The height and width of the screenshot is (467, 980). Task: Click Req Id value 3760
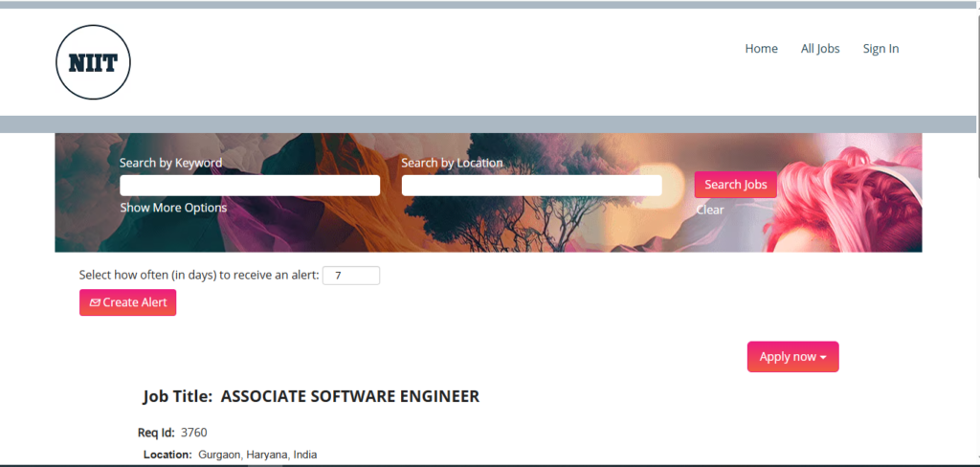(x=193, y=433)
